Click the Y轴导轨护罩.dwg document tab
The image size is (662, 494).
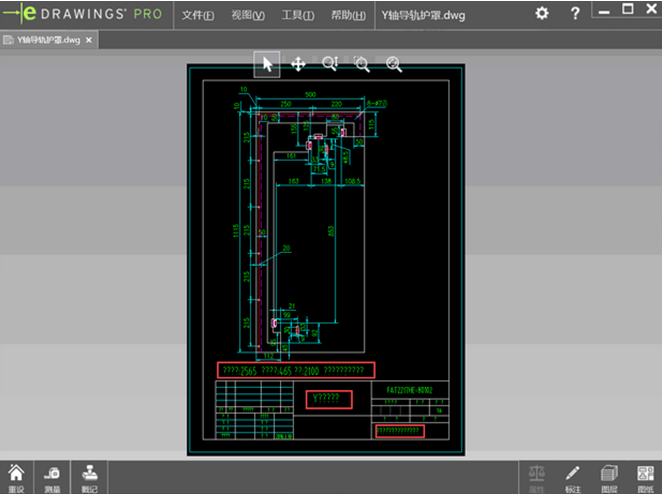(x=45, y=40)
